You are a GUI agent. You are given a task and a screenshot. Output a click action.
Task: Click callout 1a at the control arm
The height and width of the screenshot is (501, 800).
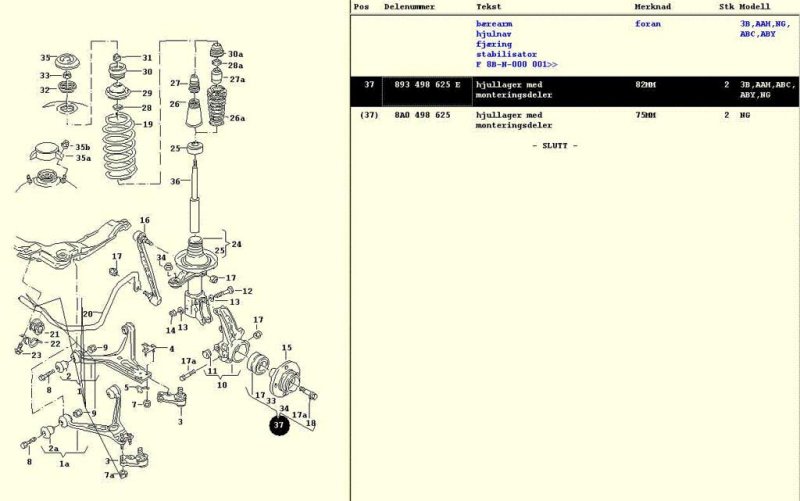click(x=65, y=463)
